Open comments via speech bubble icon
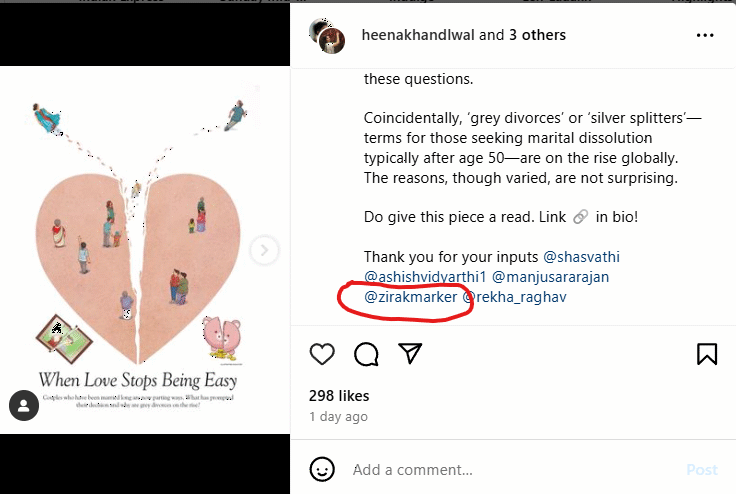The height and width of the screenshot is (494, 736). [x=366, y=354]
